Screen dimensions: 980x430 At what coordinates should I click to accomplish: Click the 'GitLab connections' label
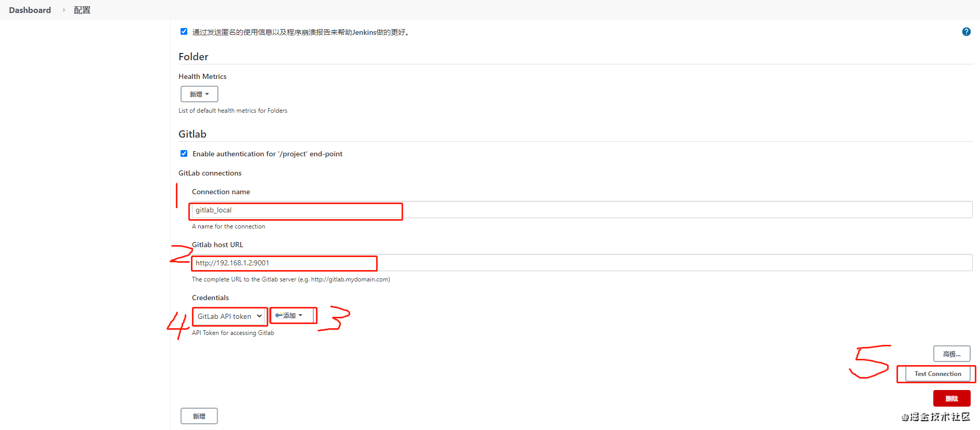(210, 173)
